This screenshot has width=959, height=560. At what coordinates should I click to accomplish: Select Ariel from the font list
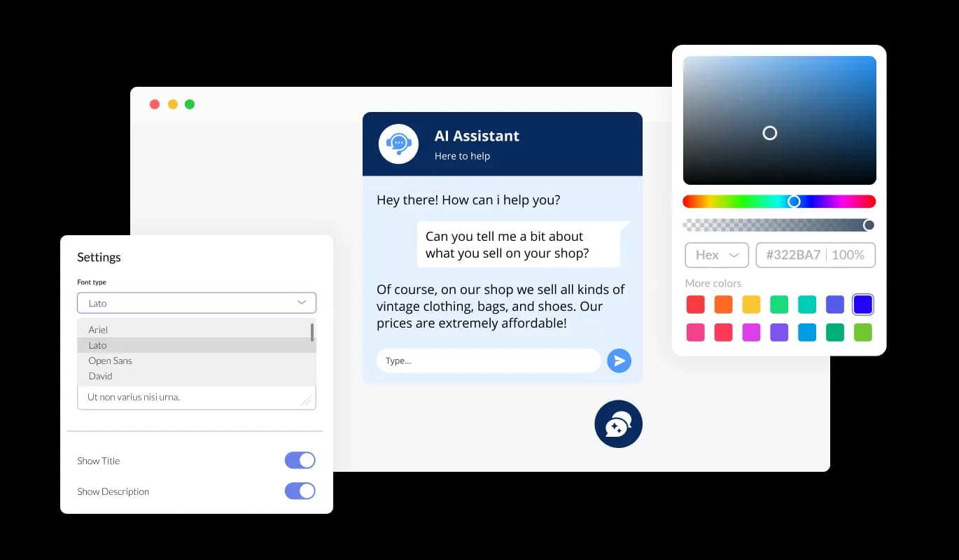(197, 330)
